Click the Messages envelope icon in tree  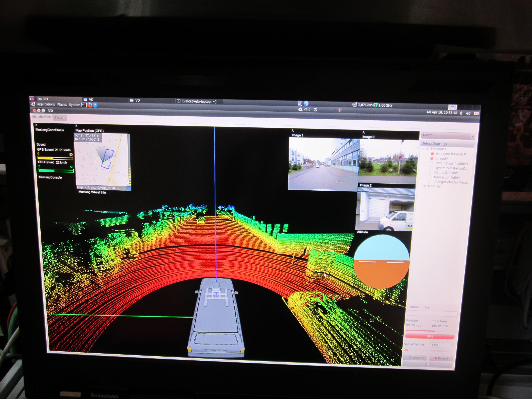point(427,149)
